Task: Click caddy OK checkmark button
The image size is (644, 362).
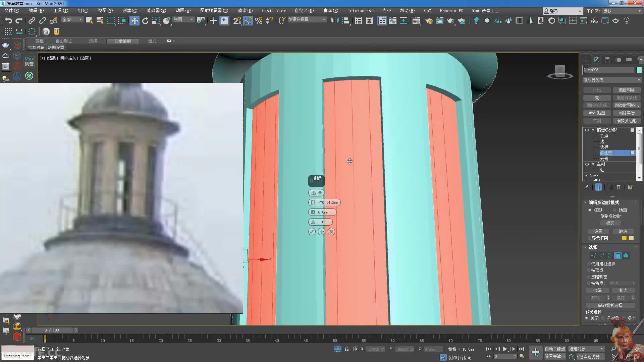Action: point(312,232)
